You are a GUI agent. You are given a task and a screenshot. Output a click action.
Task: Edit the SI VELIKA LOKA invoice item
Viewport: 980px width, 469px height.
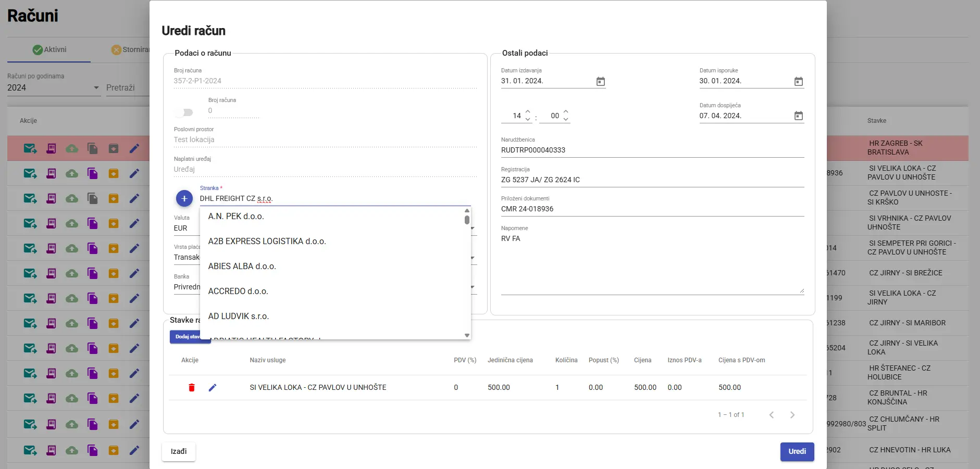(213, 387)
